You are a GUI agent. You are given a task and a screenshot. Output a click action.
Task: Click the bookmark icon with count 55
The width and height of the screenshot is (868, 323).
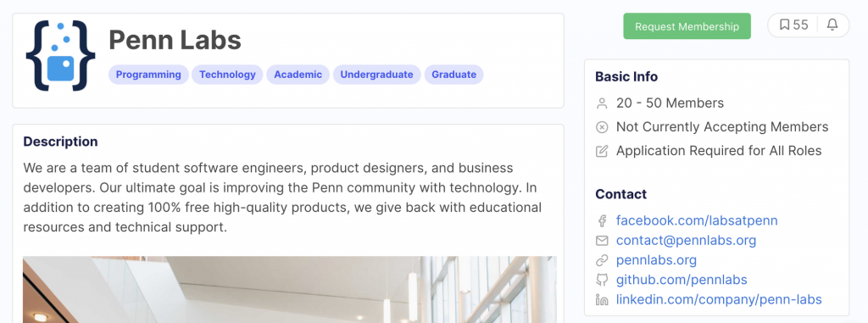(x=793, y=25)
